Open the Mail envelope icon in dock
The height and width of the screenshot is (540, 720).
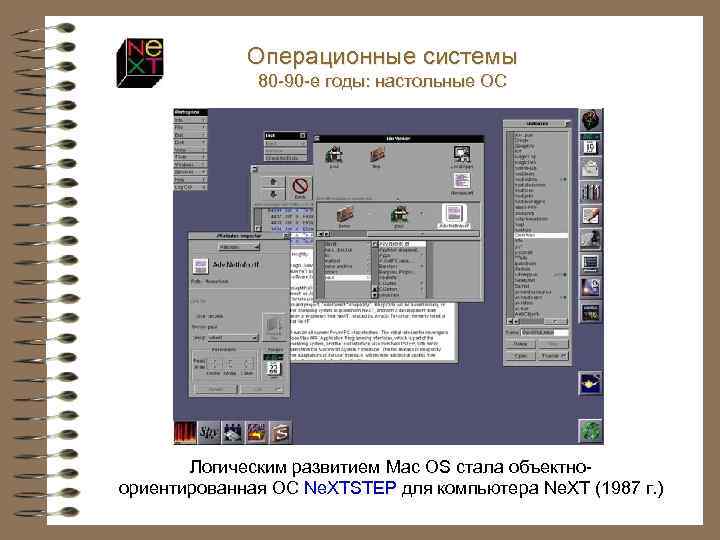pyautogui.click(x=591, y=168)
